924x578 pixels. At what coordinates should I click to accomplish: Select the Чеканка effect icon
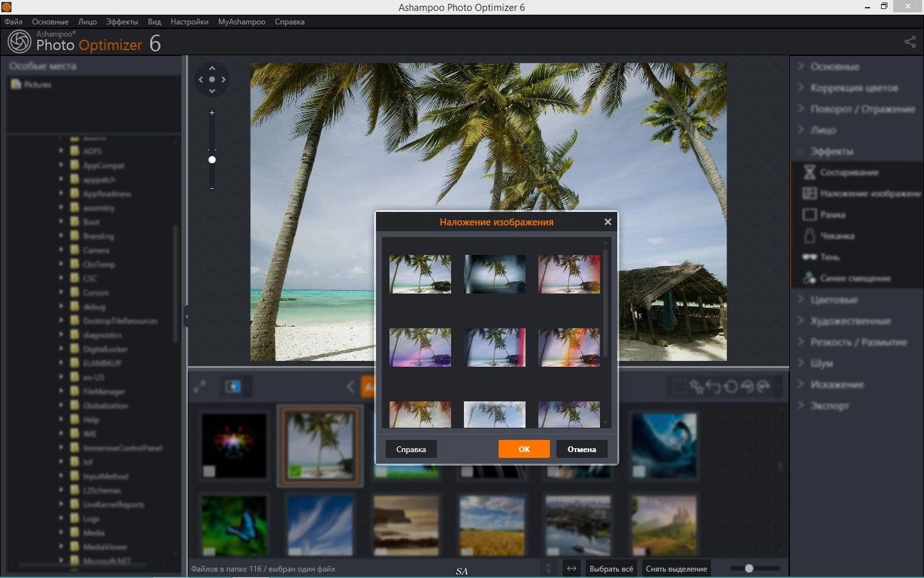click(x=809, y=236)
